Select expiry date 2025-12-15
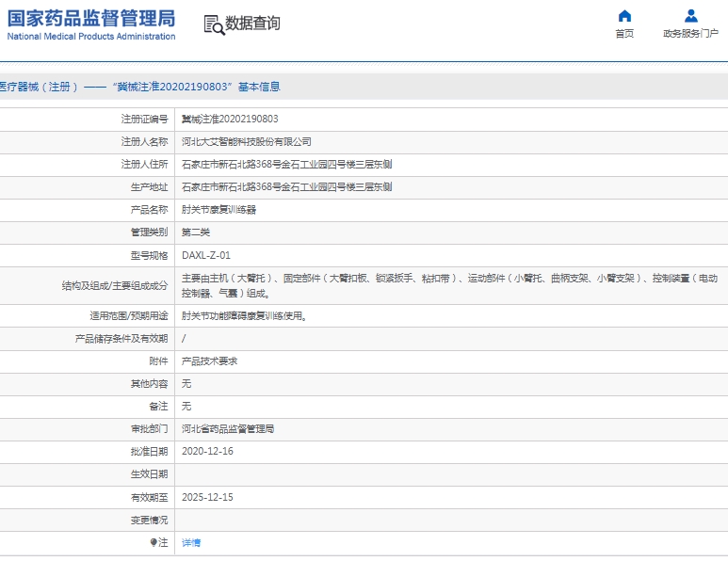 [x=207, y=497]
